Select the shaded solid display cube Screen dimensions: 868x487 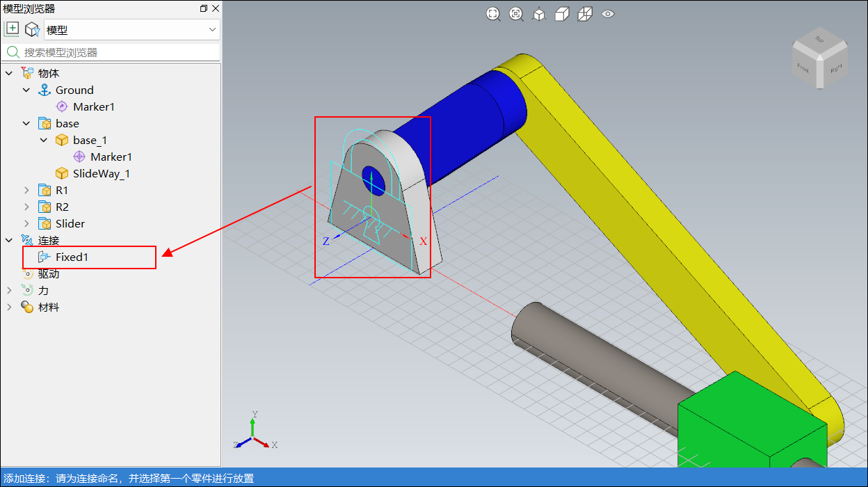coord(562,14)
